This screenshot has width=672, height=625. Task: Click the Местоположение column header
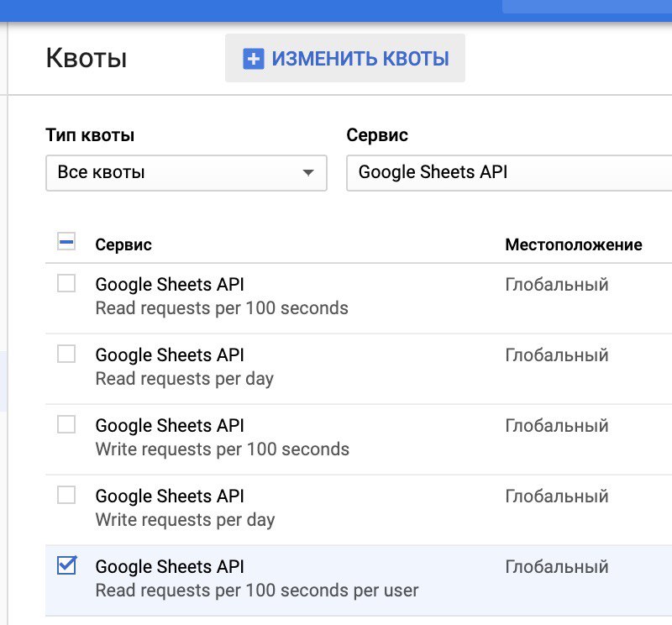click(x=574, y=244)
